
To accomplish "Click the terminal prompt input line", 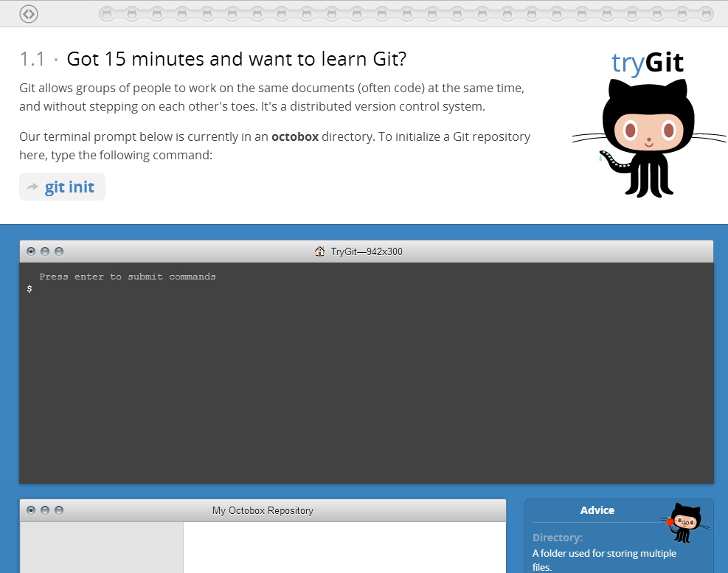I will [x=367, y=289].
